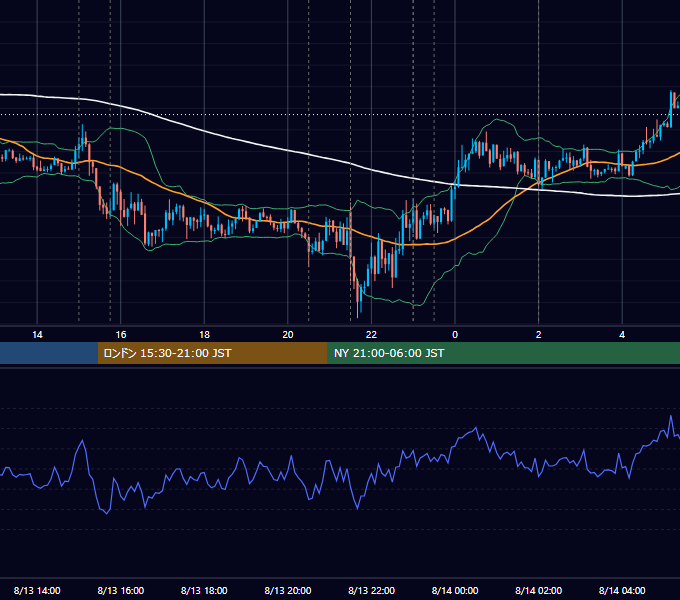Click the hour label 16 on time axis
The width and height of the screenshot is (680, 600).
121,335
